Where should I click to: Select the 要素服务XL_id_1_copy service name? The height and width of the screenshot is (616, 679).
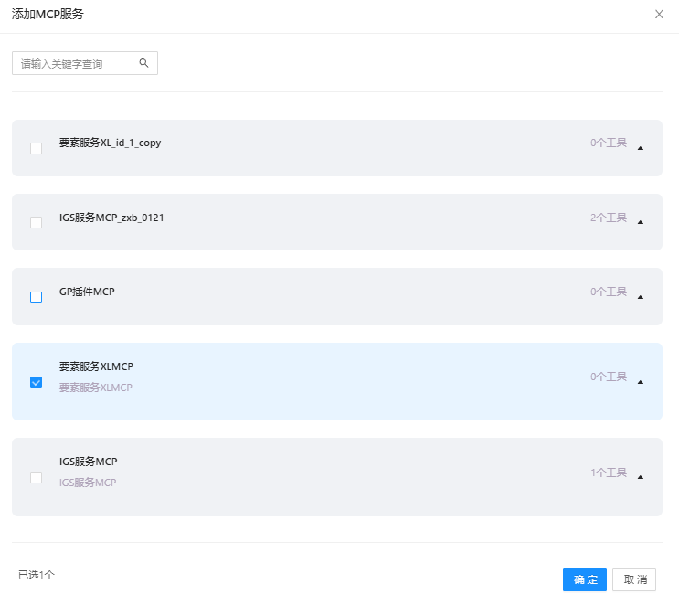point(110,143)
